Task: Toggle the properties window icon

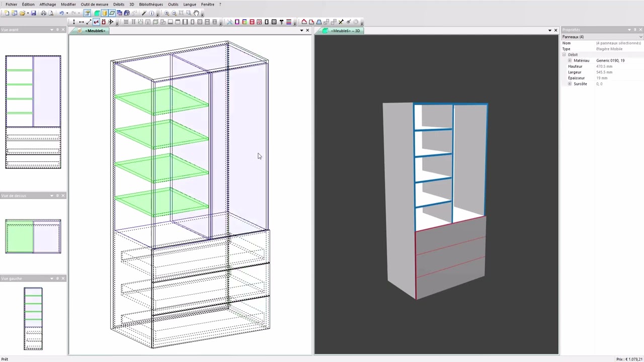Action: pyautogui.click(x=87, y=13)
